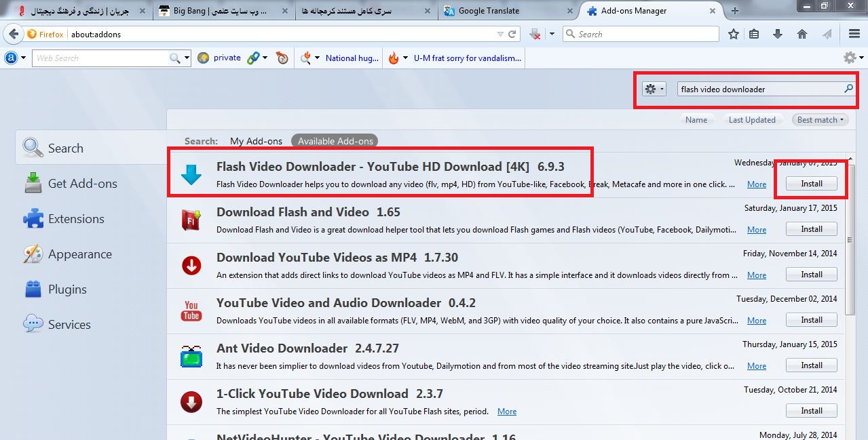Click the Web Search magnifier icon
This screenshot has height=440, width=868.
point(175,58)
